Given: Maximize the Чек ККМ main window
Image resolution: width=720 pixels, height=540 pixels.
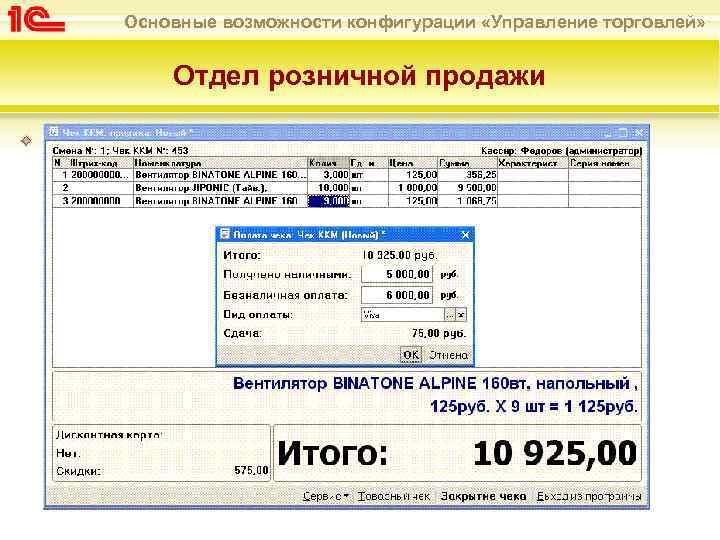Looking at the screenshot, I should [x=623, y=133].
